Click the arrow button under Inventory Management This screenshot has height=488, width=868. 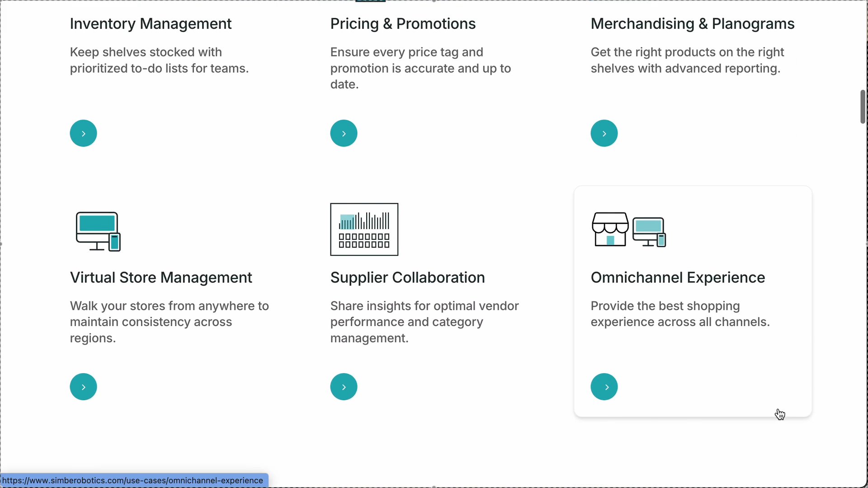tap(83, 133)
